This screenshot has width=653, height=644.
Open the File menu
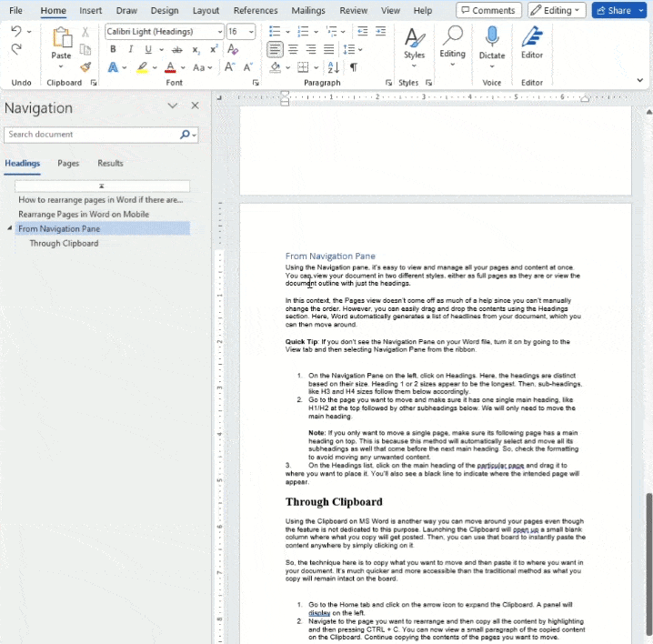(15, 10)
